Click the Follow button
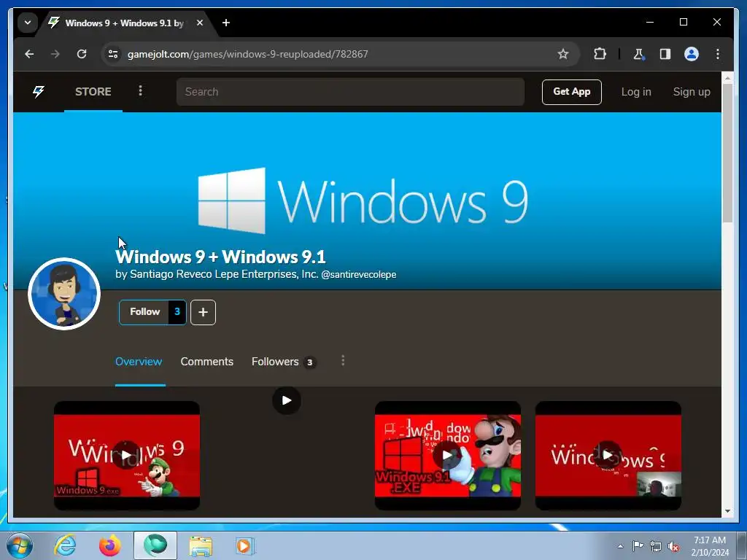This screenshot has width=747, height=560. [x=144, y=312]
